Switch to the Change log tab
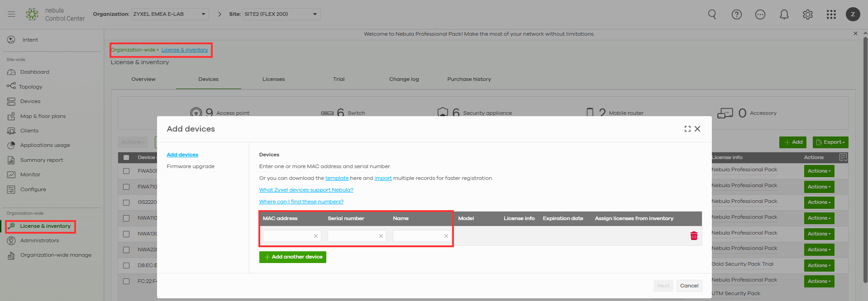 pyautogui.click(x=404, y=79)
